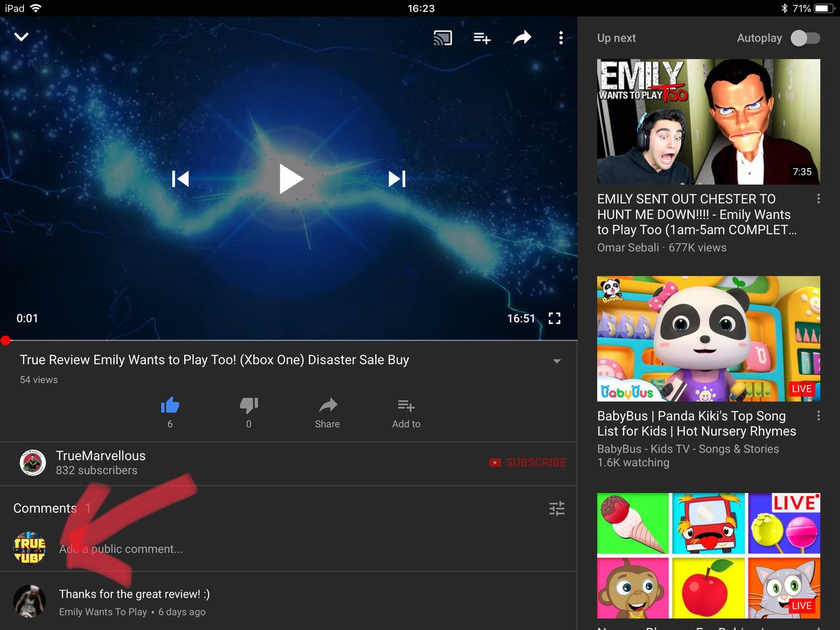Open the 'BabyBus | Panda Kiki's Top Song' title

[x=696, y=423]
